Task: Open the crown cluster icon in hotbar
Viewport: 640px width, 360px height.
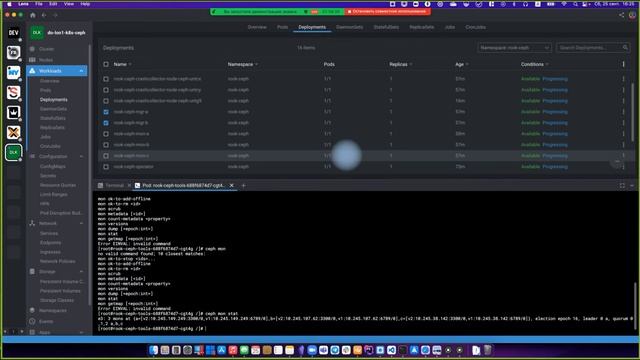Action: pos(13,112)
